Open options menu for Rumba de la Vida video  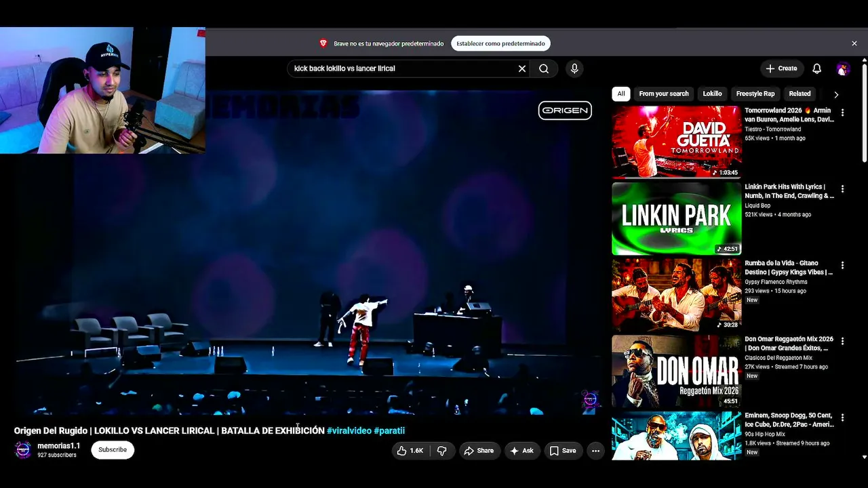click(843, 265)
